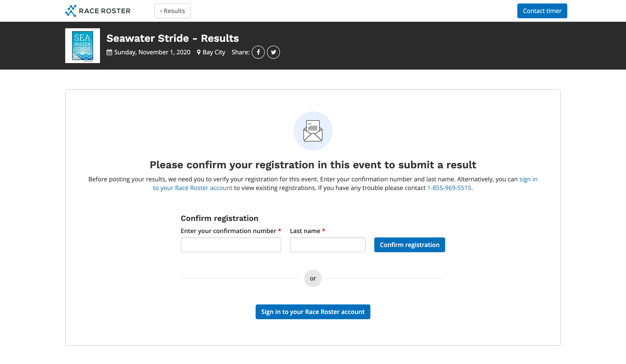Click the Sunday, November 1, 2020 date
The height and width of the screenshot is (364, 626).
click(x=152, y=52)
